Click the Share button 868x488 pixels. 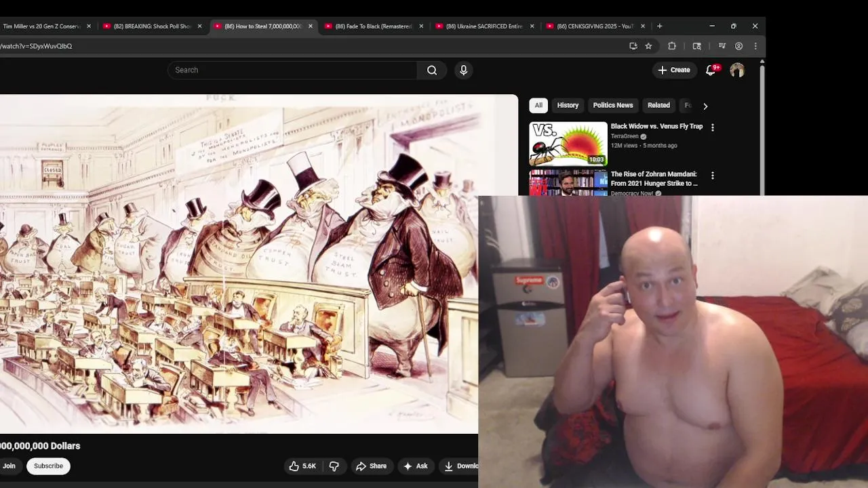pos(371,466)
